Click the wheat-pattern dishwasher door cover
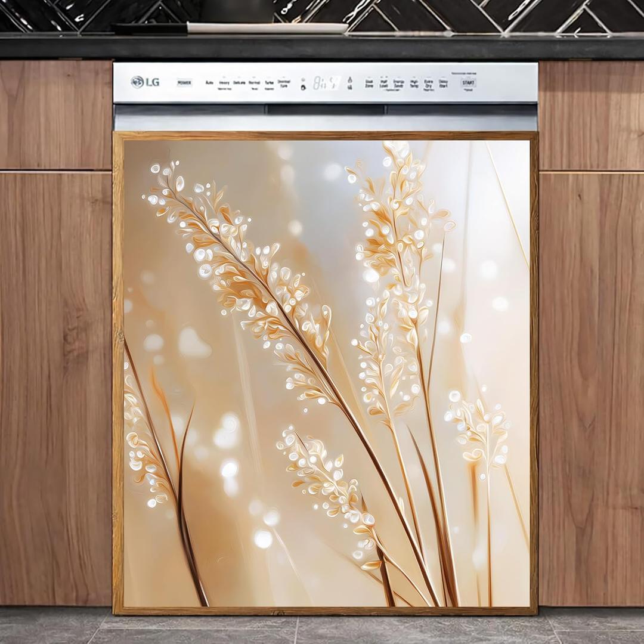Screen dimensions: 644x644 tap(326, 373)
